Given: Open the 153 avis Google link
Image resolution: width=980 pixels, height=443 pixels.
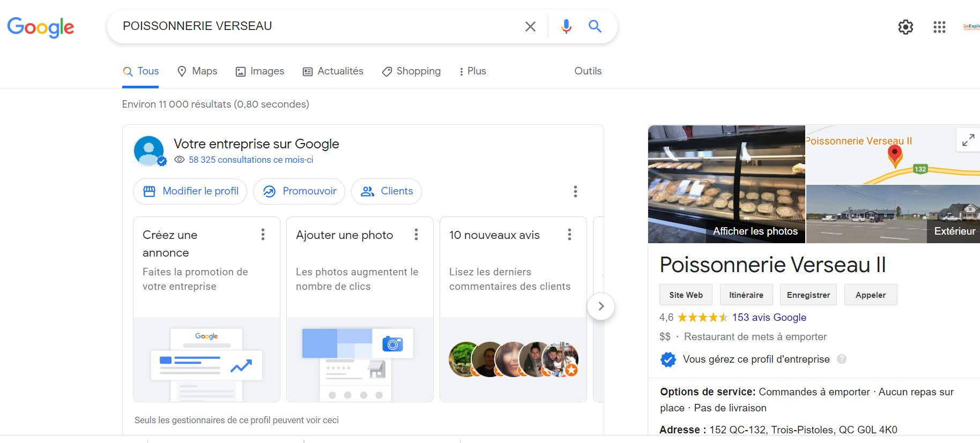Looking at the screenshot, I should point(769,317).
